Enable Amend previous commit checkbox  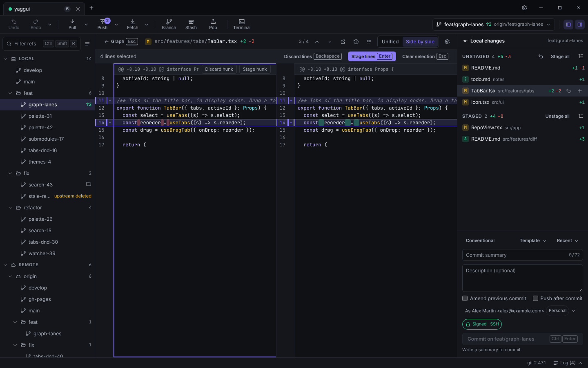[465, 298]
